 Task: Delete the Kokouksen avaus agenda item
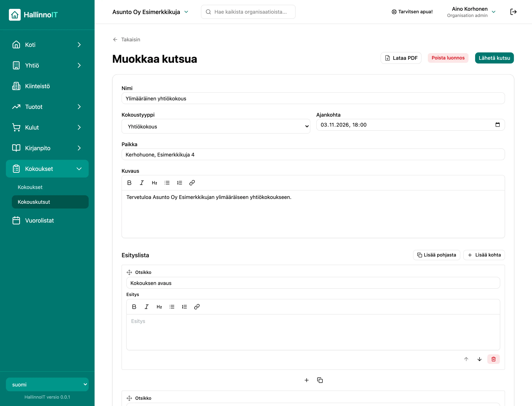tap(494, 359)
